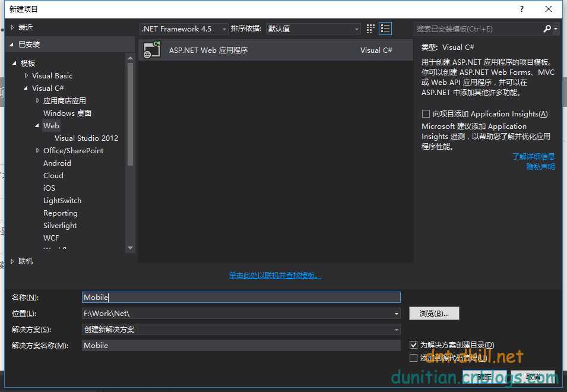Click link to search templates online
Viewport: 567px width, 392px height.
point(275,276)
